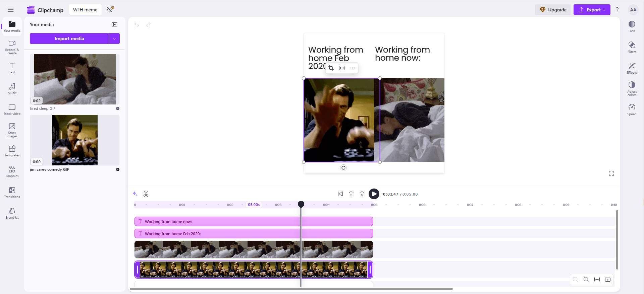The width and height of the screenshot is (644, 294).
Task: Click the vertical timeline scrollbar
Action: pos(617,240)
